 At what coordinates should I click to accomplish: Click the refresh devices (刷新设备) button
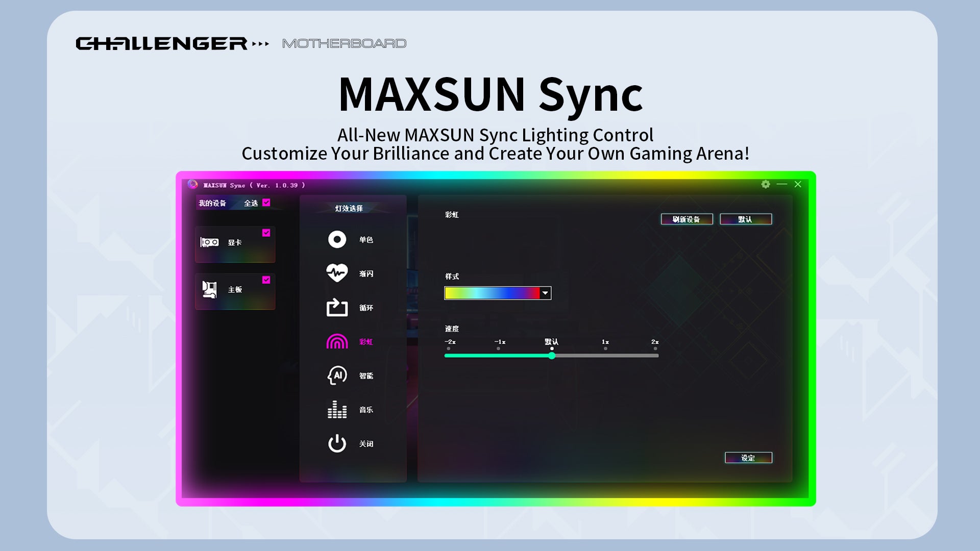coord(687,219)
